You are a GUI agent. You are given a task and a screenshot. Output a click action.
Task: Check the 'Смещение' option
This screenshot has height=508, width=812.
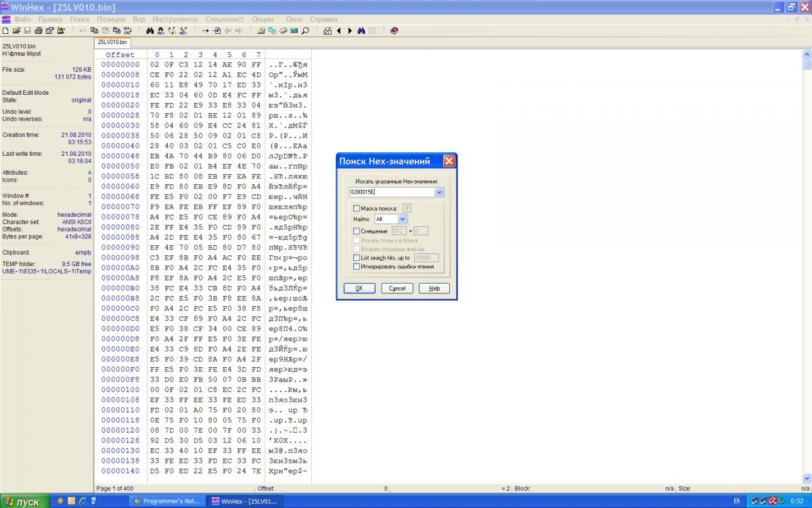coord(357,231)
